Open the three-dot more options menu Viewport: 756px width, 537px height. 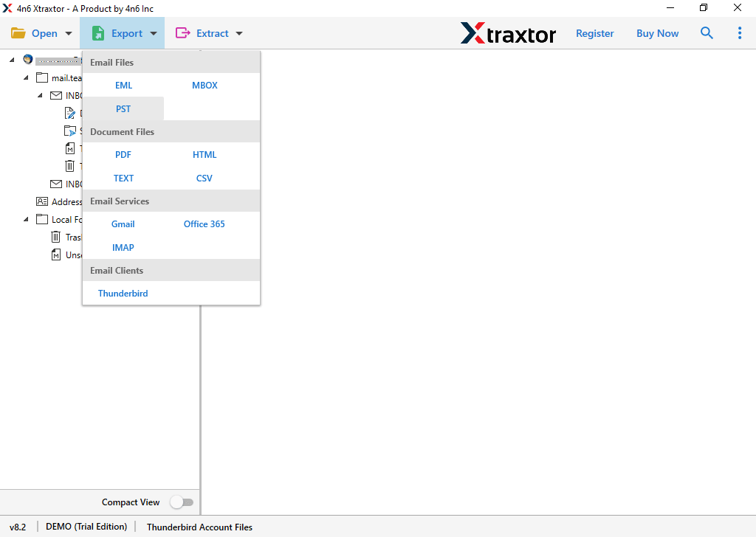[740, 32]
